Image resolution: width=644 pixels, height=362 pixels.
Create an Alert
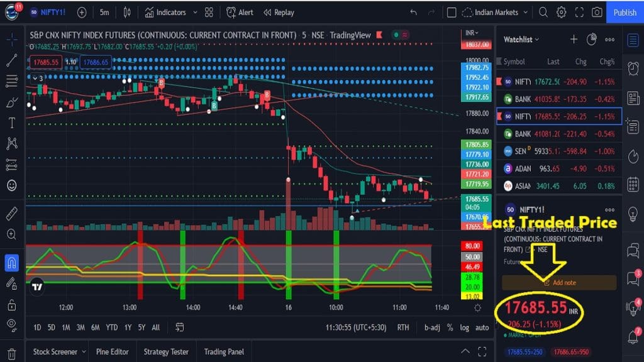click(x=240, y=13)
